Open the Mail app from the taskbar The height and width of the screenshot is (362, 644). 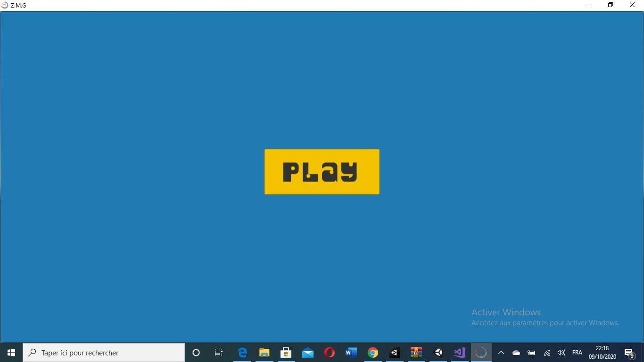[x=307, y=353]
